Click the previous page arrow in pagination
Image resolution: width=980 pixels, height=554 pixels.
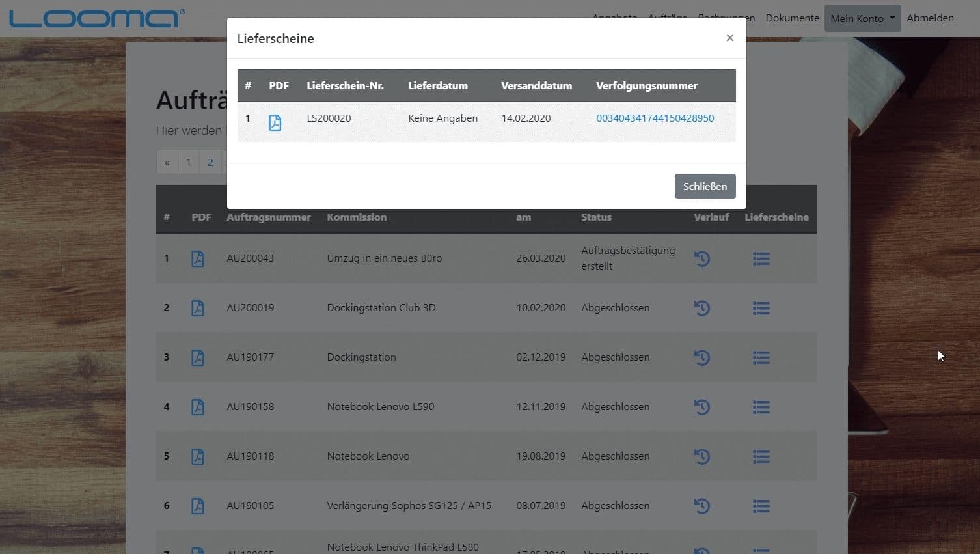[167, 163]
